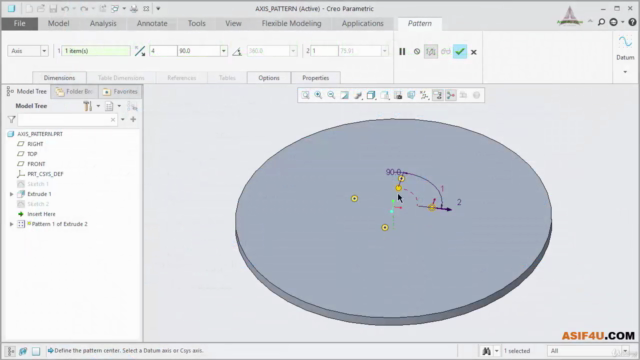Toggle the Verify glasses preview icon

coord(446,51)
